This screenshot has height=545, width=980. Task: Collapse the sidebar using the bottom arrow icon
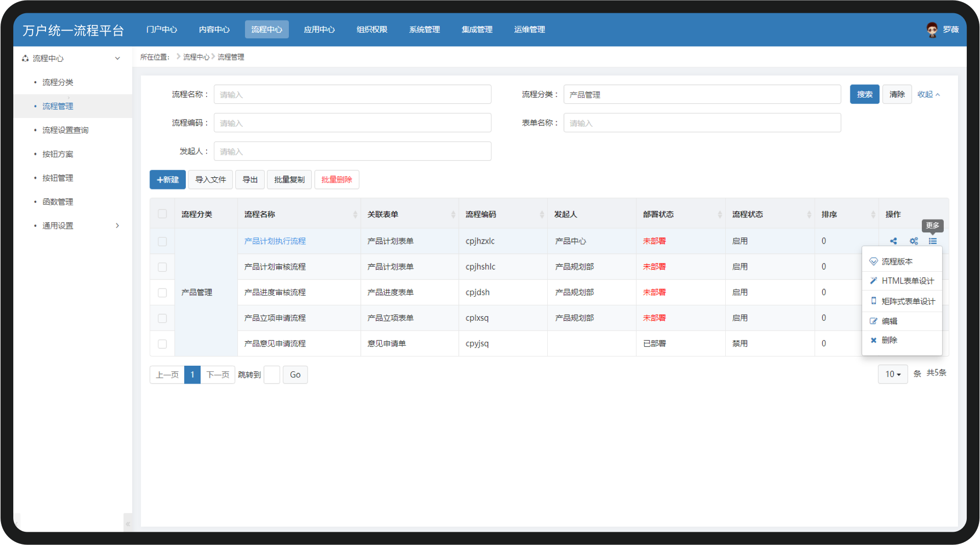(128, 524)
